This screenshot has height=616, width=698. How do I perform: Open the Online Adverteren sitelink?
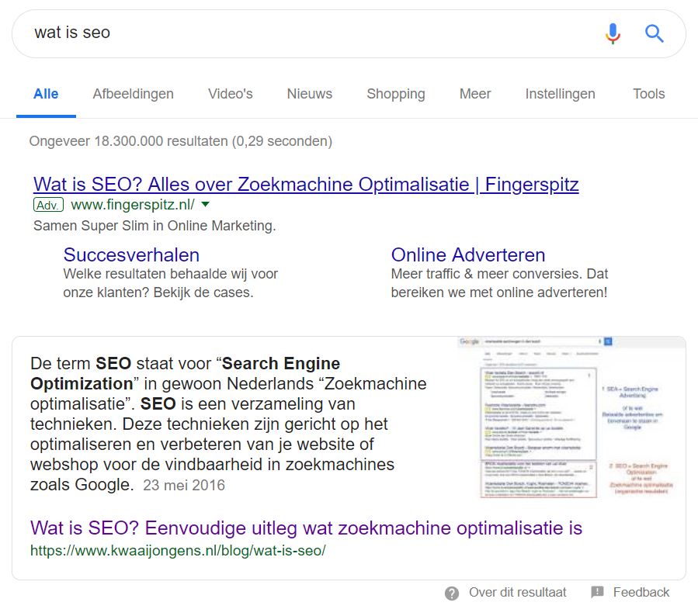point(468,254)
